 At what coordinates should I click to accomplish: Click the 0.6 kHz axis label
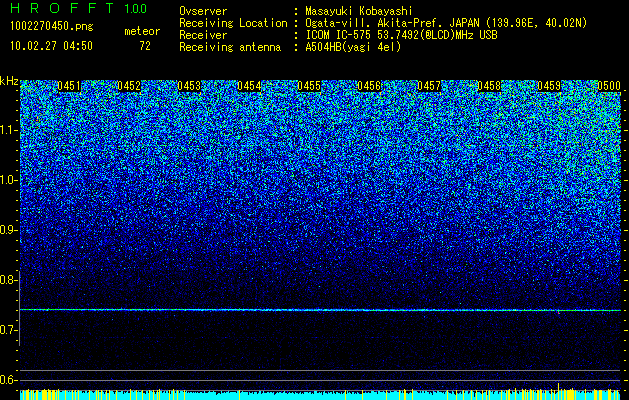tap(7, 380)
